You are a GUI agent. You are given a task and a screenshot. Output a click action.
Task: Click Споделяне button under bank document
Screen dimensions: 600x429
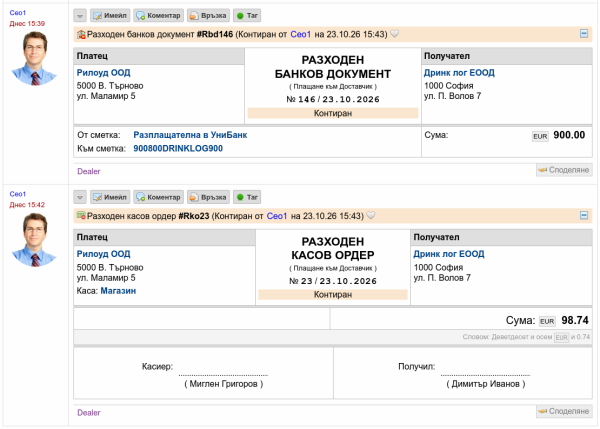[x=564, y=170]
